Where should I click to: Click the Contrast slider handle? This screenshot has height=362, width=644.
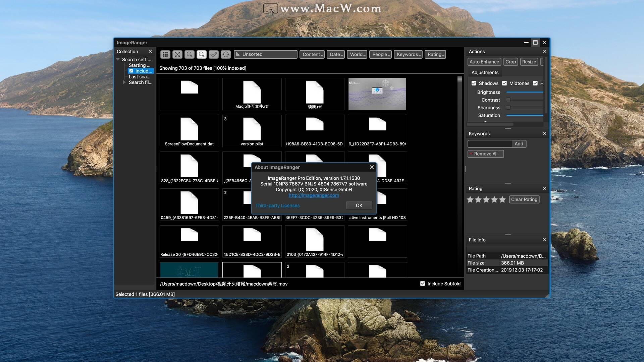(x=508, y=100)
